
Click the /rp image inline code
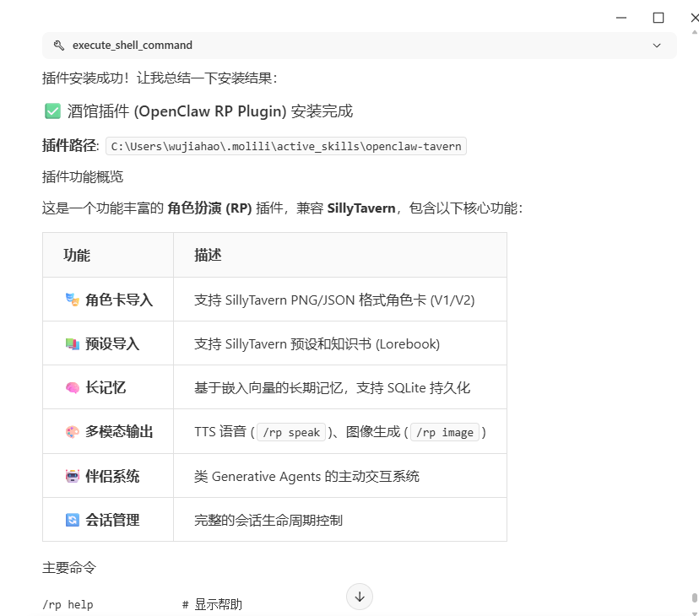446,432
